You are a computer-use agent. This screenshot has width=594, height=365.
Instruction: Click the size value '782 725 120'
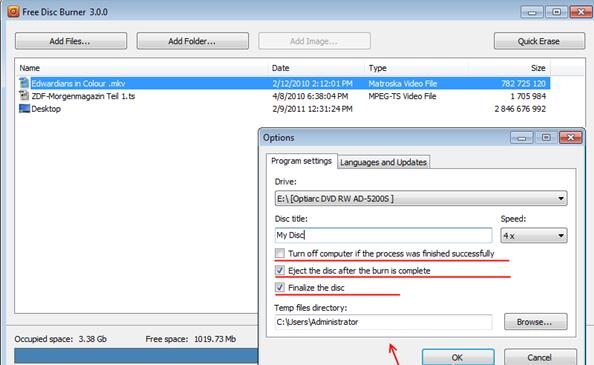click(524, 83)
